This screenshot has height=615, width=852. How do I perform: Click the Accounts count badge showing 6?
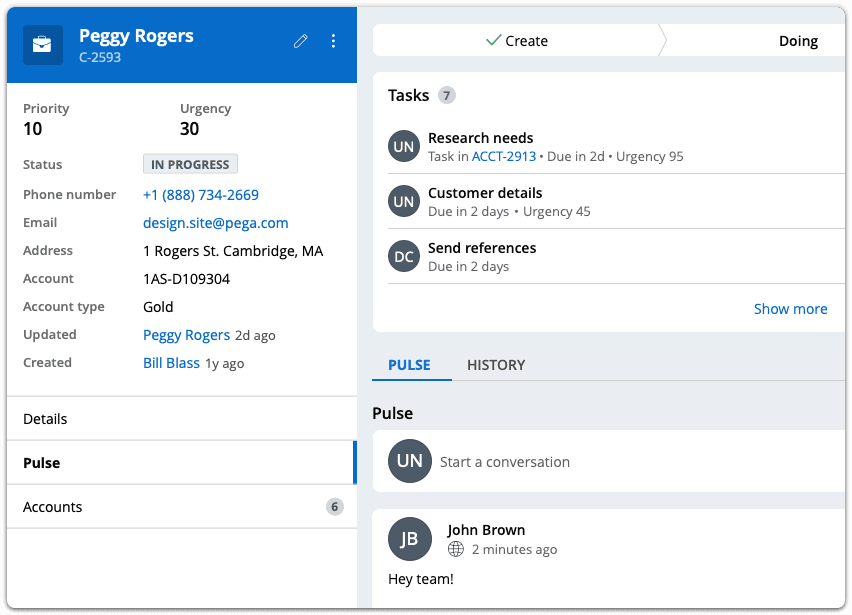[x=335, y=507]
